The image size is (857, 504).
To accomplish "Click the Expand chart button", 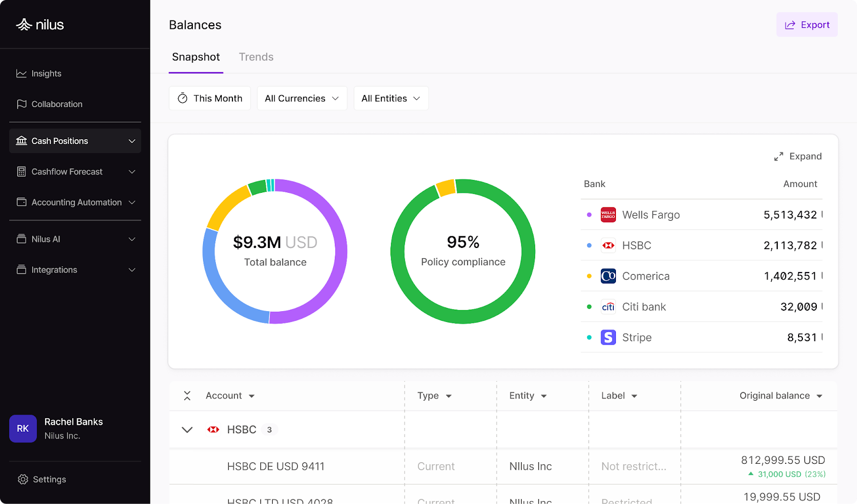I will click(x=798, y=156).
